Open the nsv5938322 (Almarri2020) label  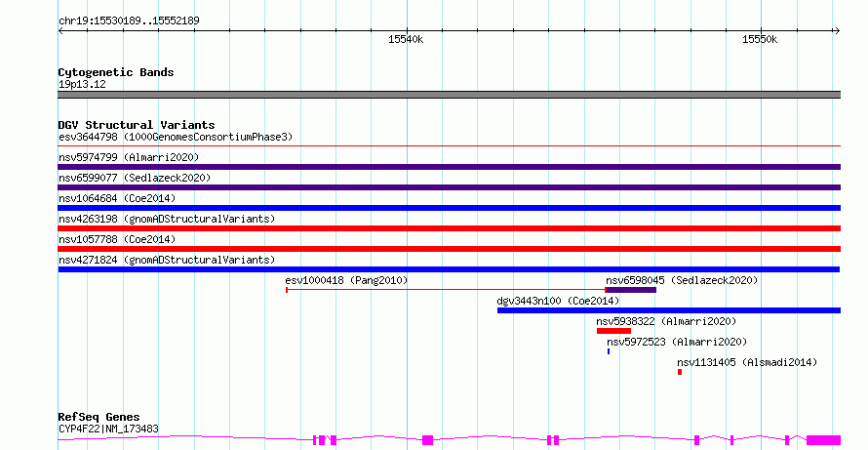pyautogui.click(x=666, y=321)
